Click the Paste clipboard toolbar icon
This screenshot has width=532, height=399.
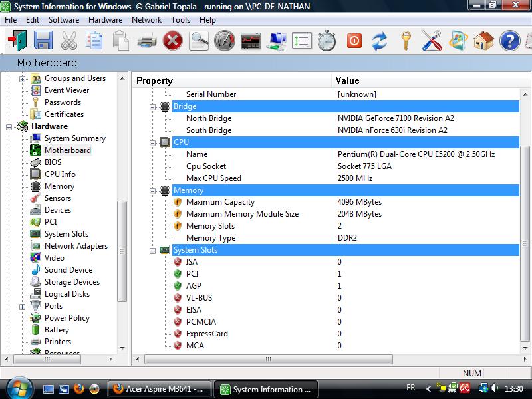pos(120,41)
